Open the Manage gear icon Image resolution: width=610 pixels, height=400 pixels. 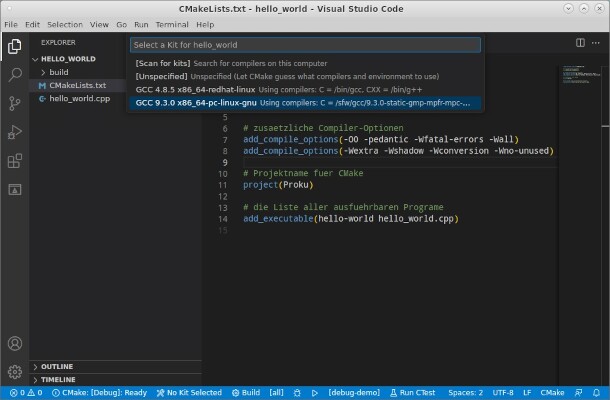(x=14, y=372)
